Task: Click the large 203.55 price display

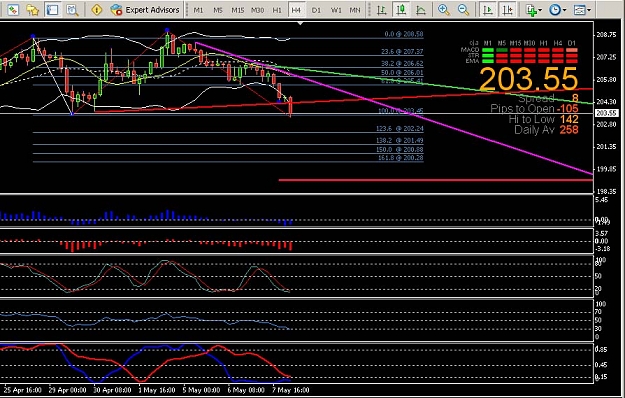Action: [x=529, y=79]
